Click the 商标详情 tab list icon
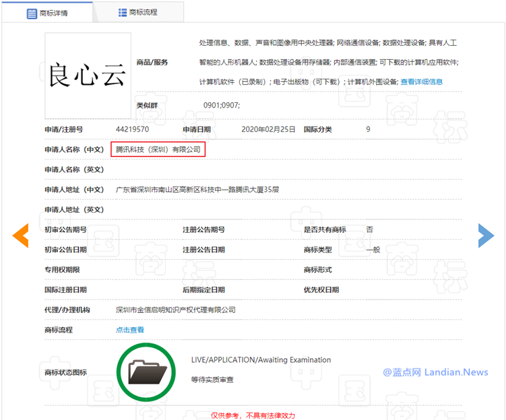This screenshot has height=420, width=506. point(32,13)
